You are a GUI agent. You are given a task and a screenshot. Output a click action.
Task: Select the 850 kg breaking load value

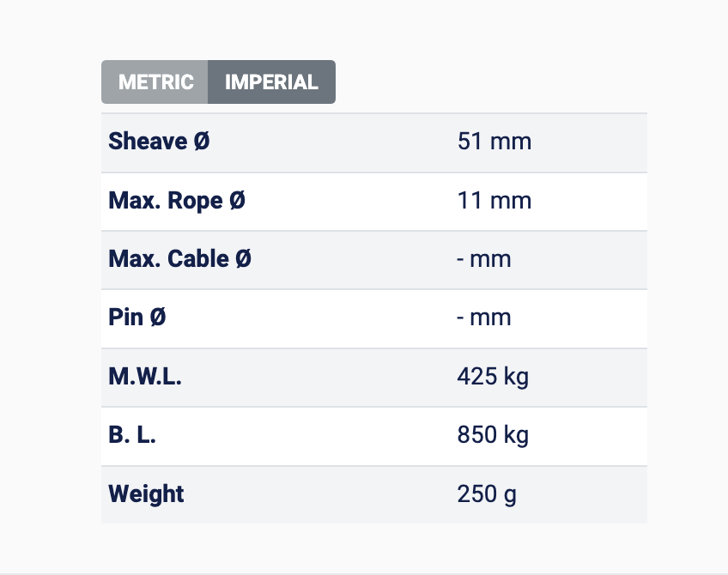[x=493, y=435]
